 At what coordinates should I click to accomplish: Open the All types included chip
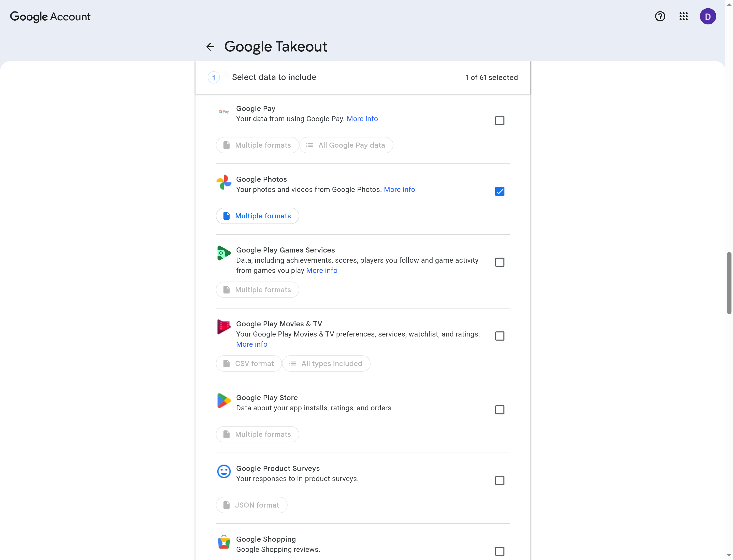[x=326, y=364]
